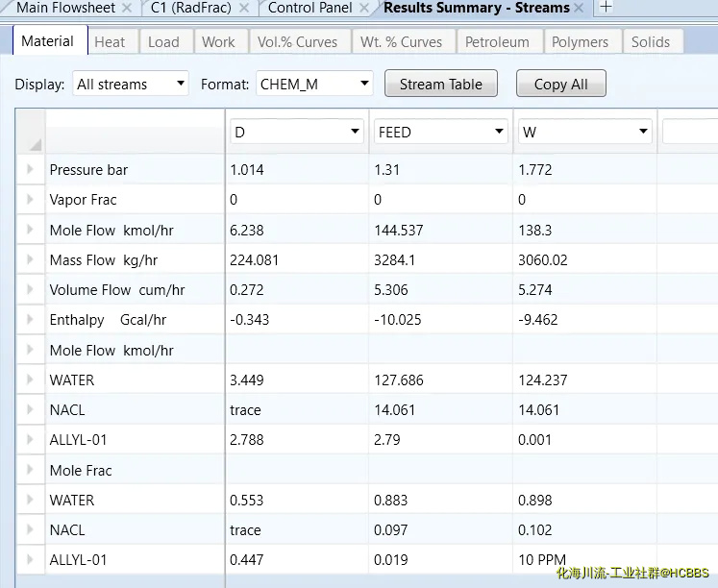This screenshot has height=588, width=718.
Task: Close the C1 (RadFrac) tab
Action: pos(244,8)
